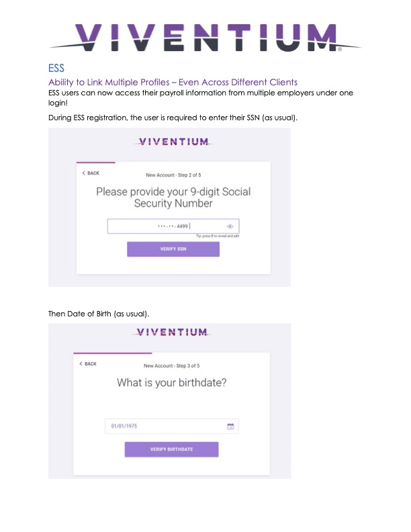The image size is (411, 532).
Task: Click the reveal-and-edit tip text below the SSN field
Action: (x=218, y=236)
